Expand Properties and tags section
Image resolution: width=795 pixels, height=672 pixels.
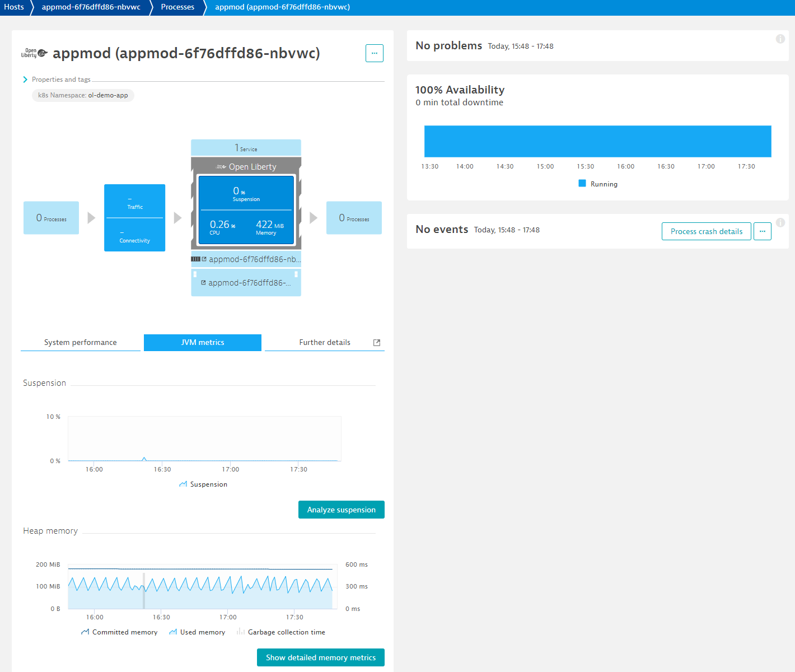tap(25, 80)
